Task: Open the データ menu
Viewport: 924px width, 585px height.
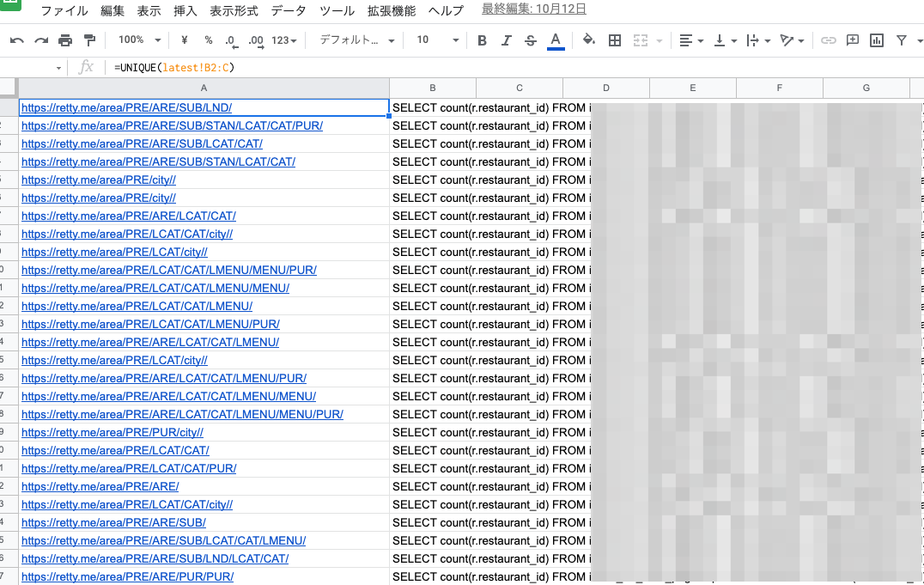Action: tap(289, 10)
